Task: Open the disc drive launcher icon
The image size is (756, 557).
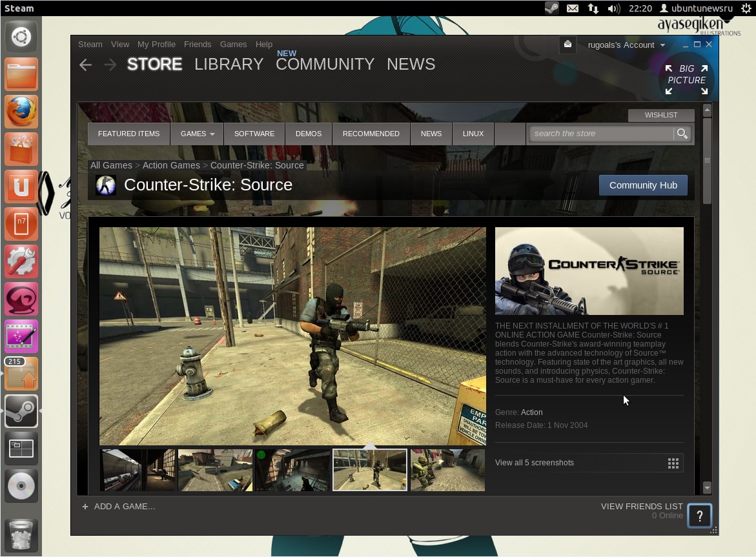Action: 21,486
